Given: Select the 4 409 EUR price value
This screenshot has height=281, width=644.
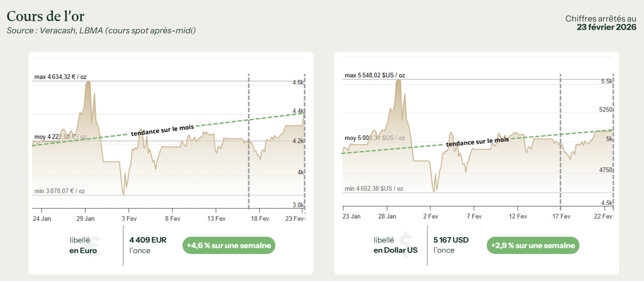Looking at the screenshot, I should coord(148,240).
